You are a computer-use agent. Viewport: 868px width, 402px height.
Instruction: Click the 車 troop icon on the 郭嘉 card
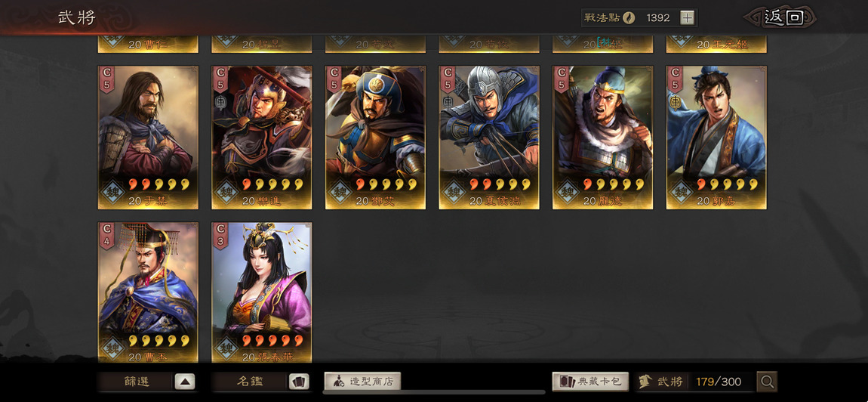(675, 102)
